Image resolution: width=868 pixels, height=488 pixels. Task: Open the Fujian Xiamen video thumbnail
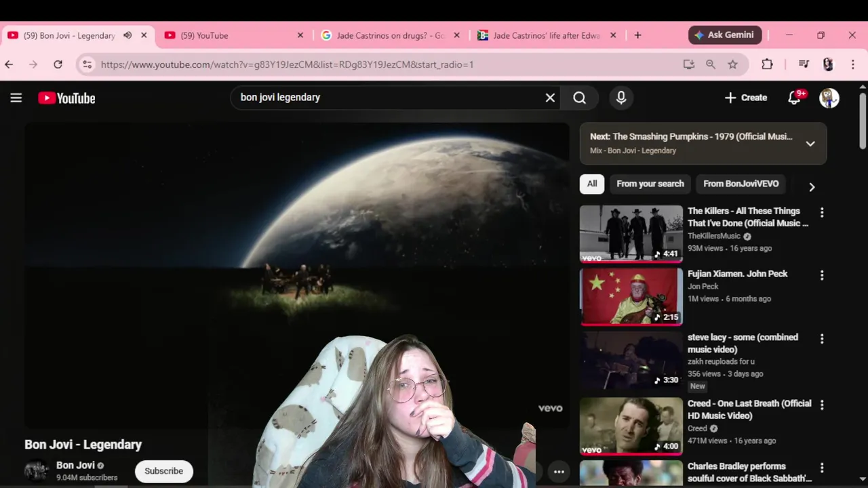pos(631,297)
